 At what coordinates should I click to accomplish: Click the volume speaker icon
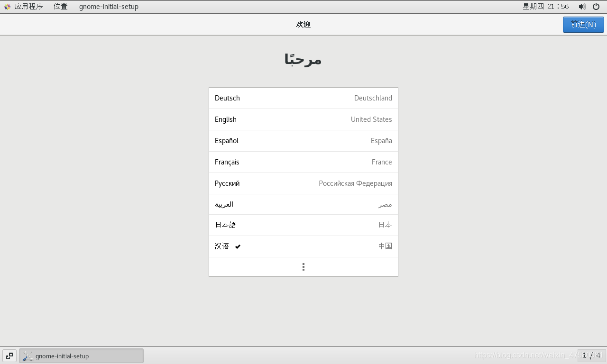coord(582,7)
